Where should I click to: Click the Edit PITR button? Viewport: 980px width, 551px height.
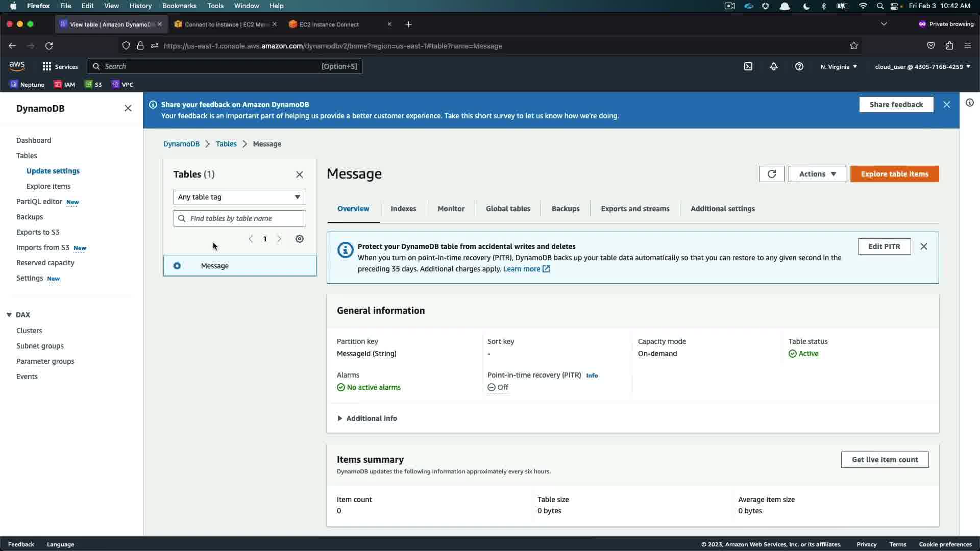coord(884,246)
